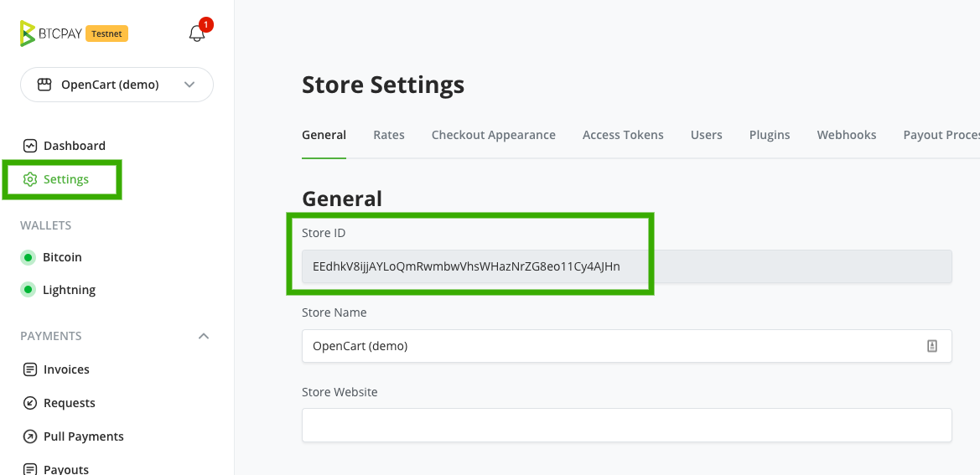
Task: Click the store icon in the selector
Action: tap(44, 85)
